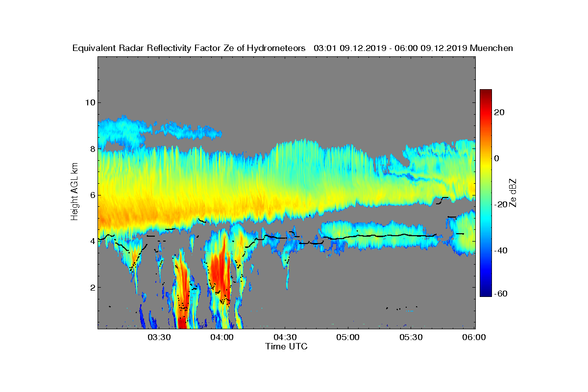The width and height of the screenshot is (588, 392).
Task: Click the height tick label 6
Action: tap(92, 195)
